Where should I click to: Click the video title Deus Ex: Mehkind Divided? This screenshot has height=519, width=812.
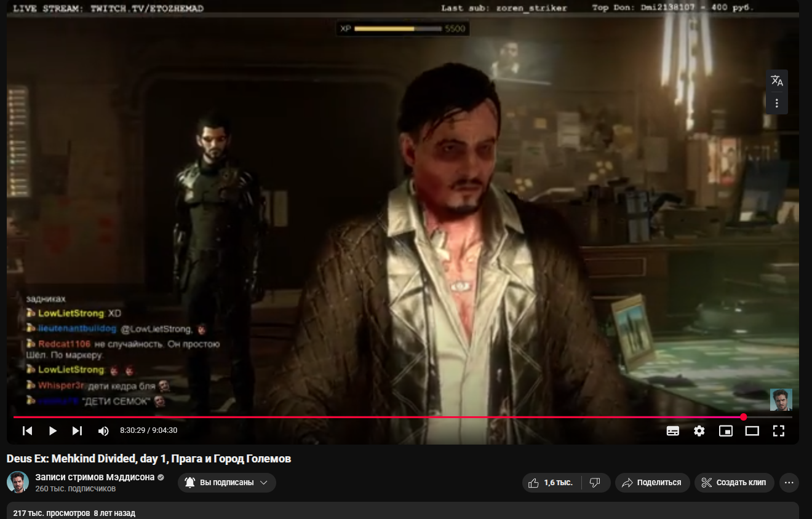click(149, 459)
